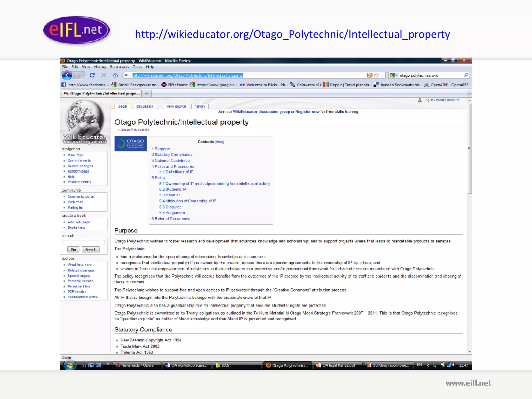The height and width of the screenshot is (399, 532).
Task: Click the Register now link
Action: (307, 111)
